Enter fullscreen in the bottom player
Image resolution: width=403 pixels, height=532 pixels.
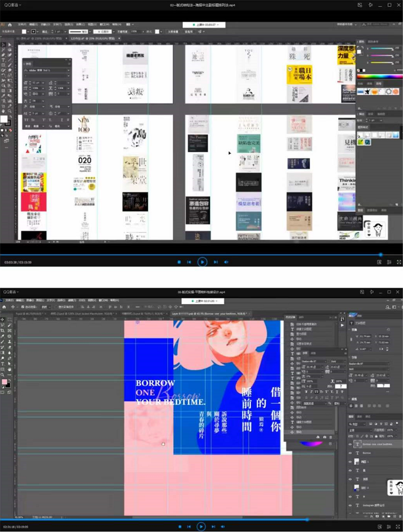(x=399, y=526)
